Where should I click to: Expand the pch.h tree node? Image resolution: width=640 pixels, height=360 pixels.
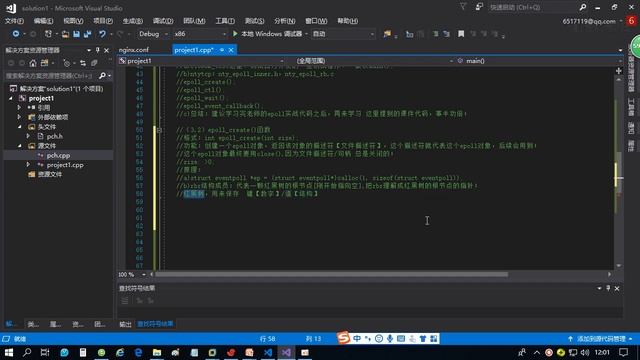coord(28,136)
